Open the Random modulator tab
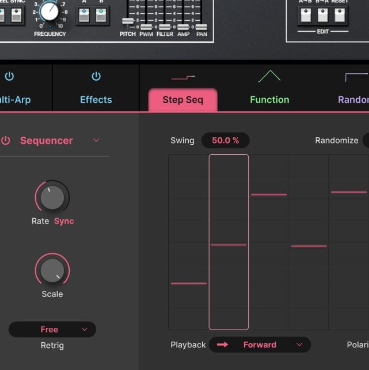The height and width of the screenshot is (370, 369). [x=353, y=100]
